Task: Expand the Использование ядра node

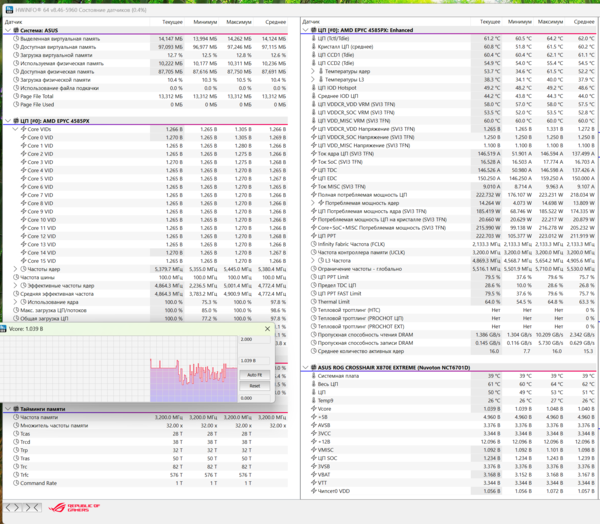Action: point(15,302)
